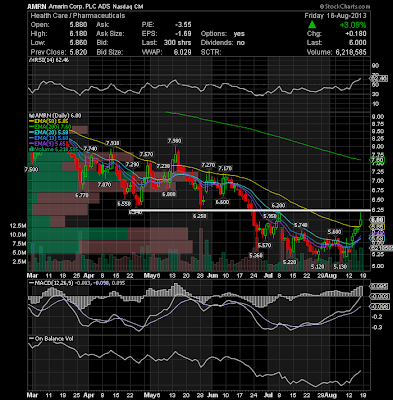
Task: Click the 6.600 low price label
Action: coord(222,202)
